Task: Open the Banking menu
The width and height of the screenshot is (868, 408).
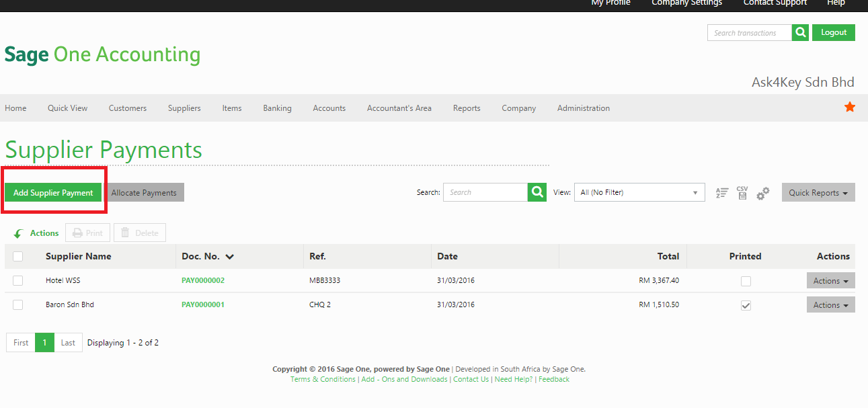Action: pyautogui.click(x=277, y=108)
